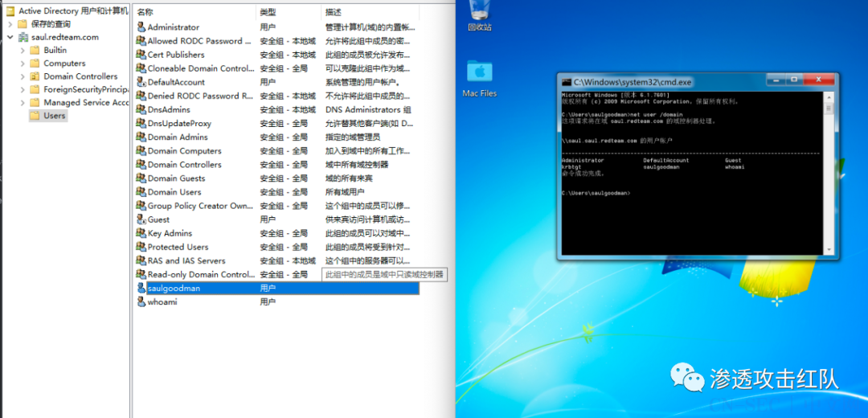Click the Guest user icon
This screenshot has width=868, height=418.
click(x=141, y=219)
